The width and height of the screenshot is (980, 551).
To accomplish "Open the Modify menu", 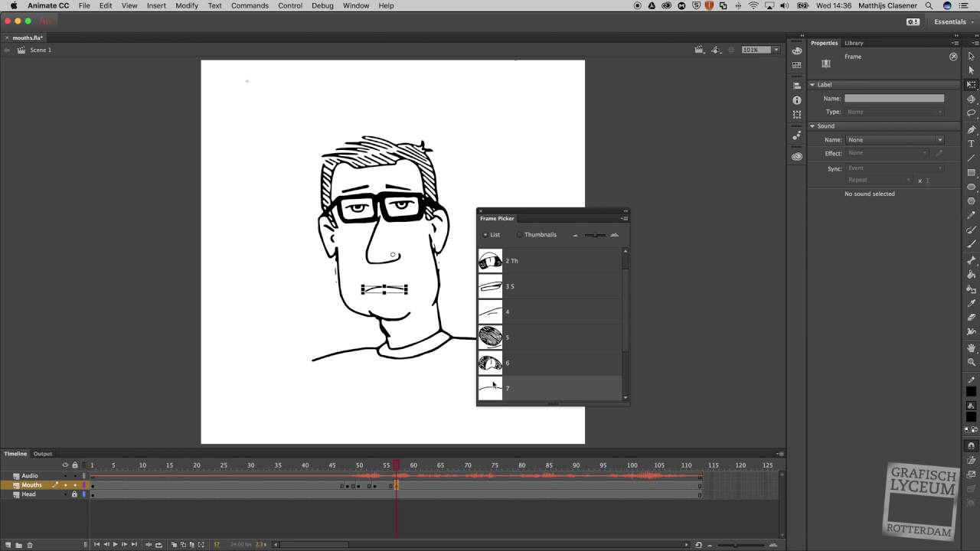I will [x=187, y=5].
